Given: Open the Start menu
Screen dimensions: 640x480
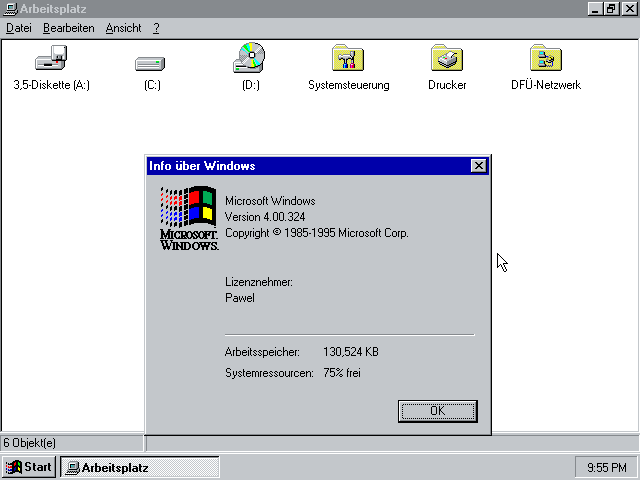Looking at the screenshot, I should pos(29,467).
